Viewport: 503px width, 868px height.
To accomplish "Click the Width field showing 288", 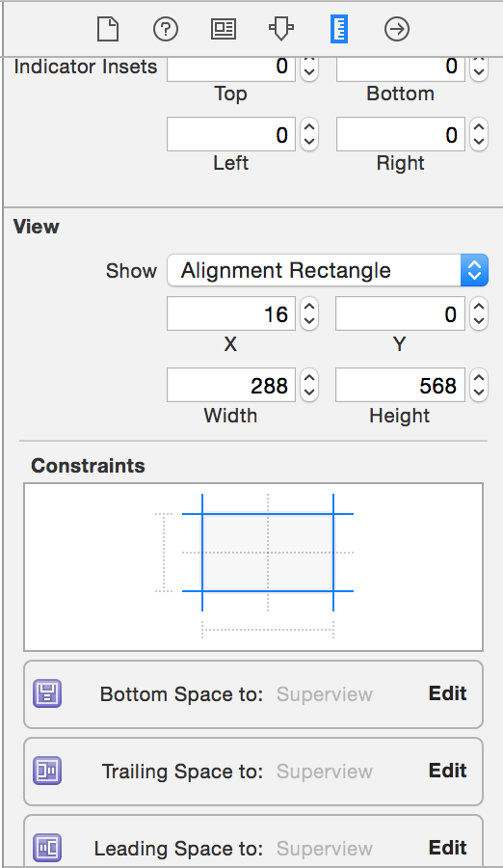I will [x=231, y=385].
